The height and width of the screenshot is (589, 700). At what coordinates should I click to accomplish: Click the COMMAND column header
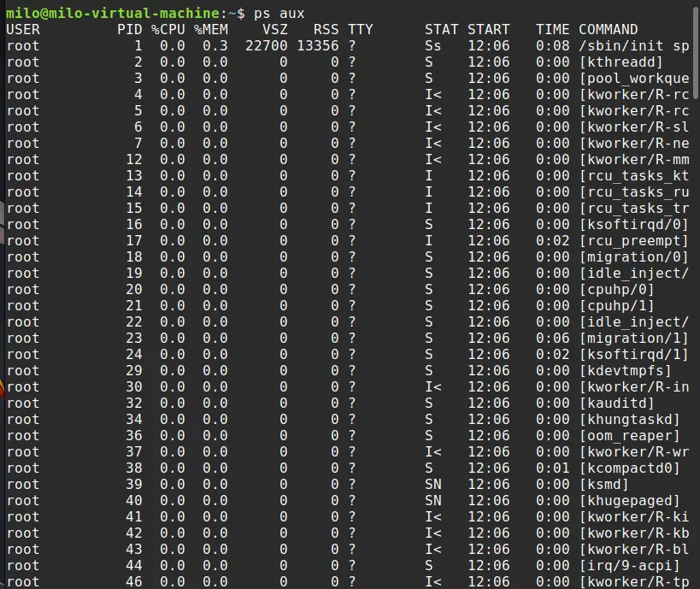pos(608,29)
